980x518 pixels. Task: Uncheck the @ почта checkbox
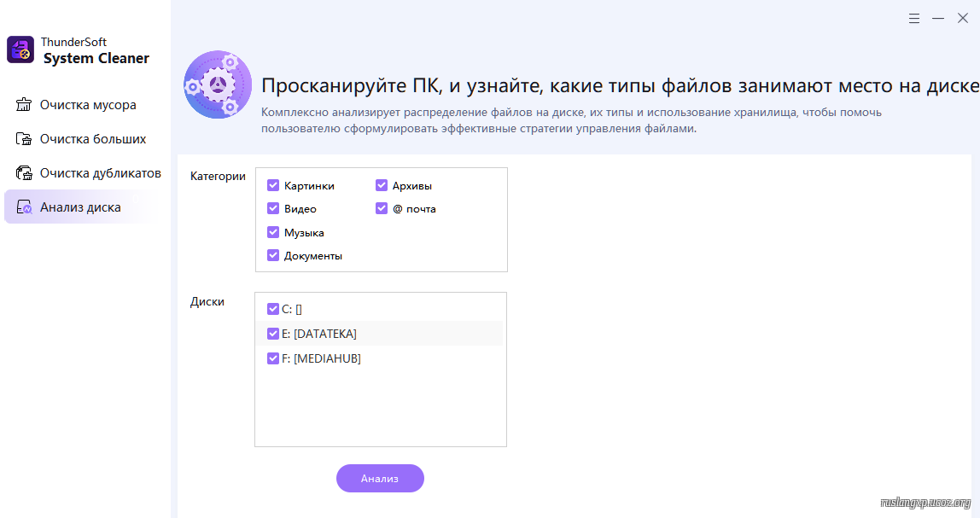[x=382, y=208]
